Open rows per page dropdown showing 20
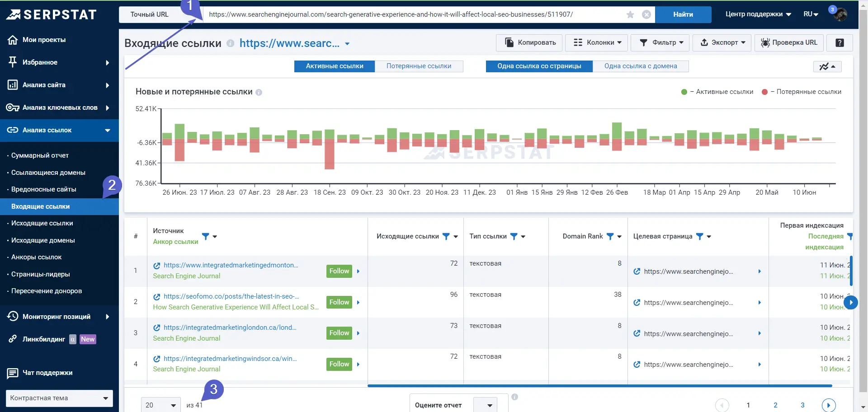This screenshot has width=868, height=412. (x=160, y=405)
